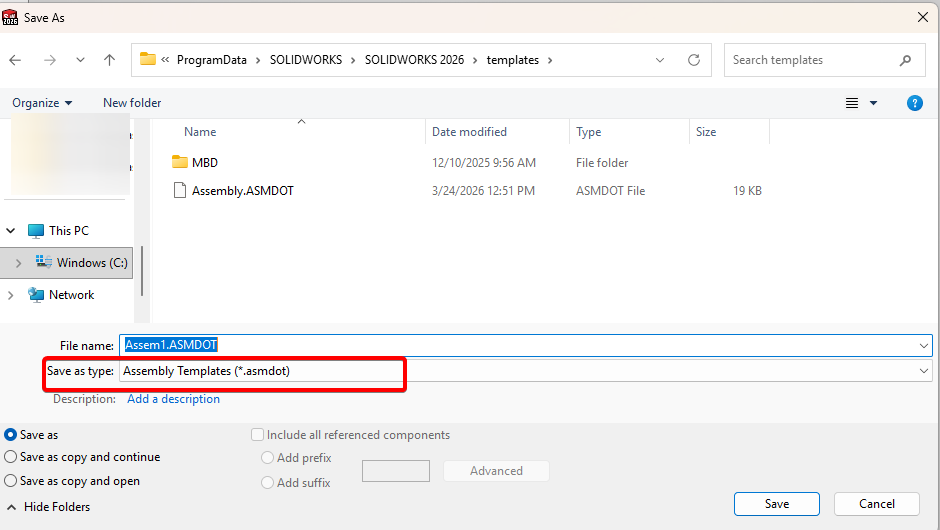The image size is (940, 530).
Task: Click ProgramData in the address path
Action: pyautogui.click(x=212, y=60)
